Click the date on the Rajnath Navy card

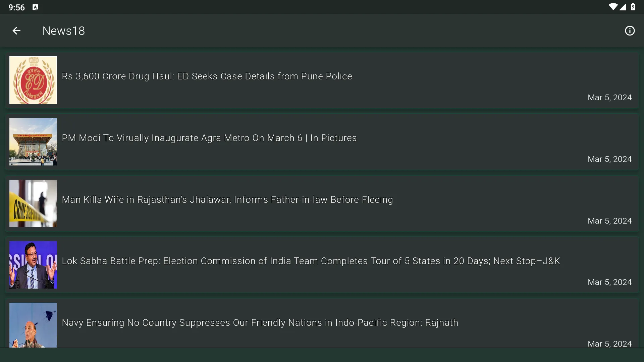tap(610, 344)
